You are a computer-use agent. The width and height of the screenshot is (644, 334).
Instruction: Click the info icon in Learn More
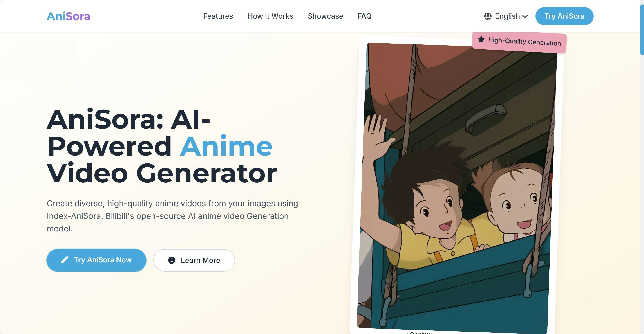point(172,260)
